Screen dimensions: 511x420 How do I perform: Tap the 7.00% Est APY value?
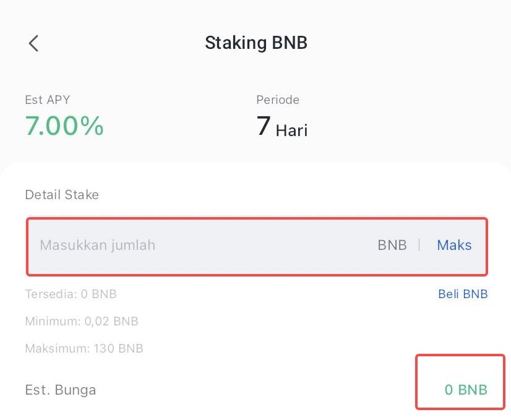coord(64,127)
